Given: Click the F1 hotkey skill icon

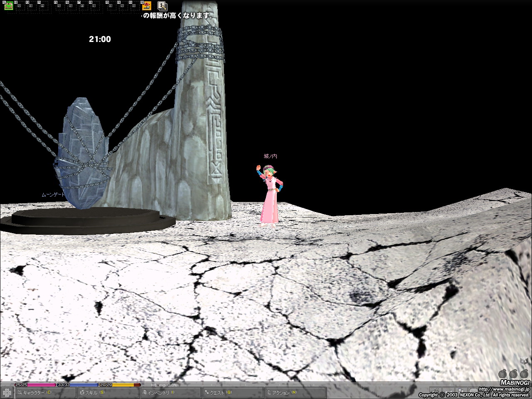Looking at the screenshot, I should click(8, 6).
